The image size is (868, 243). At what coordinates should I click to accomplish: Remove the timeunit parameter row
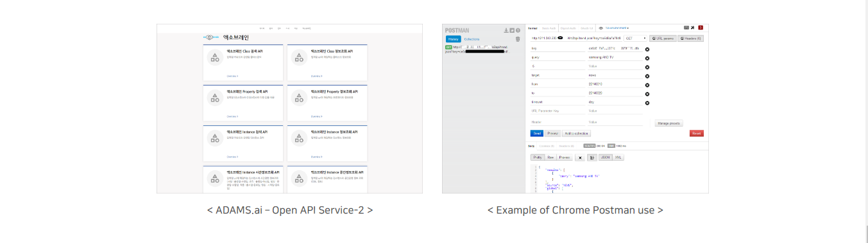click(647, 103)
